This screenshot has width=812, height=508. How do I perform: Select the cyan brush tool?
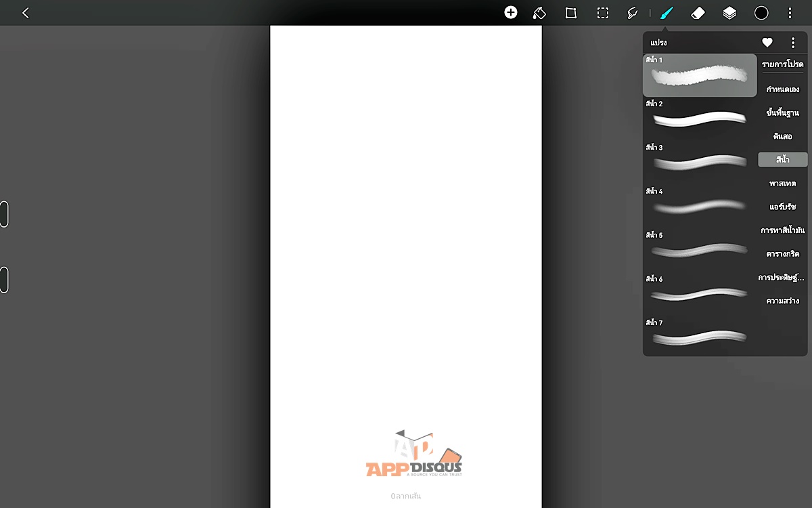667,13
